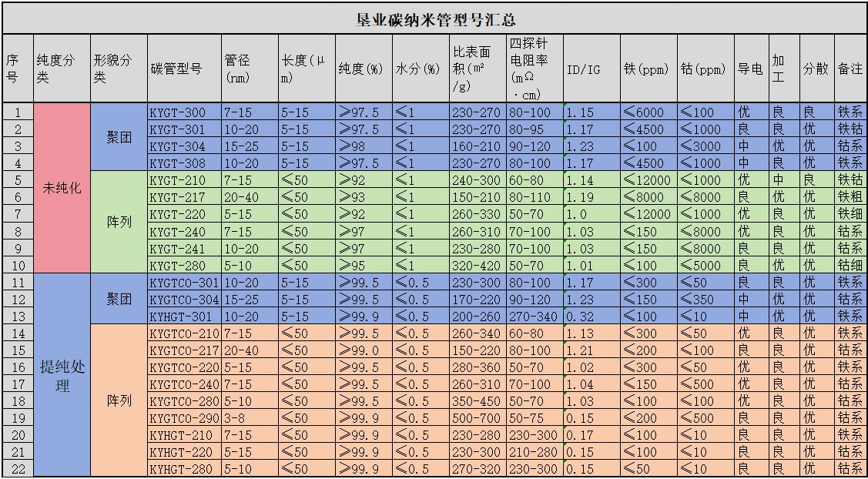Select the title cell 垦业碳纳米管型号汇总
This screenshot has width=868, height=479.
(x=435, y=19)
